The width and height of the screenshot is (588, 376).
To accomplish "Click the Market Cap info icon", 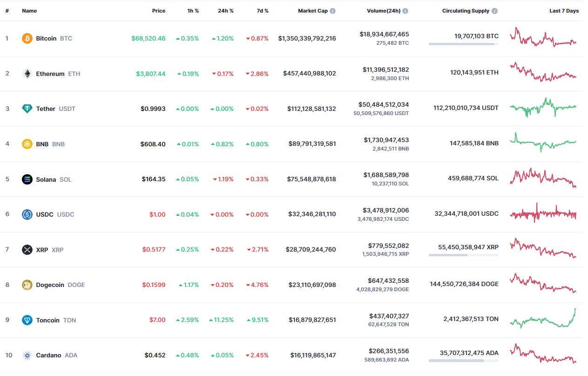I will click(x=332, y=11).
